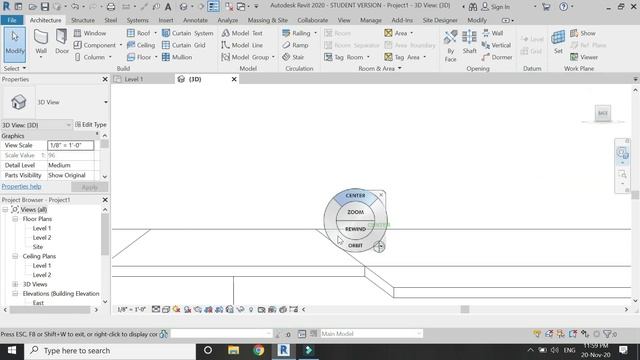This screenshot has height=360, width=640.
Task: Pick the Floor tool
Action: pos(139,57)
